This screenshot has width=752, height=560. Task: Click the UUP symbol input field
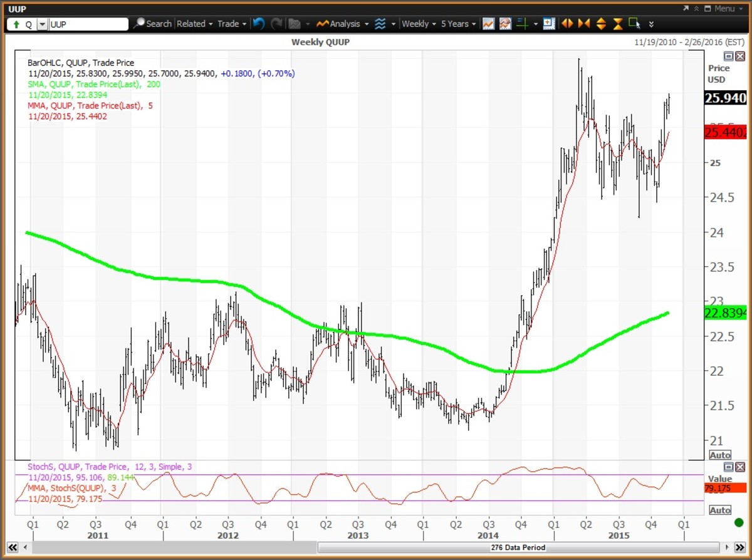88,24
